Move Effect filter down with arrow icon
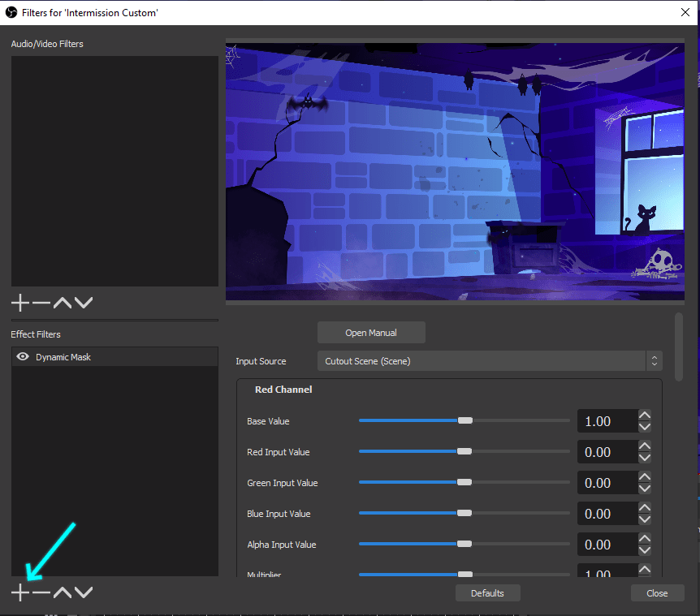700x616 pixels. [84, 592]
